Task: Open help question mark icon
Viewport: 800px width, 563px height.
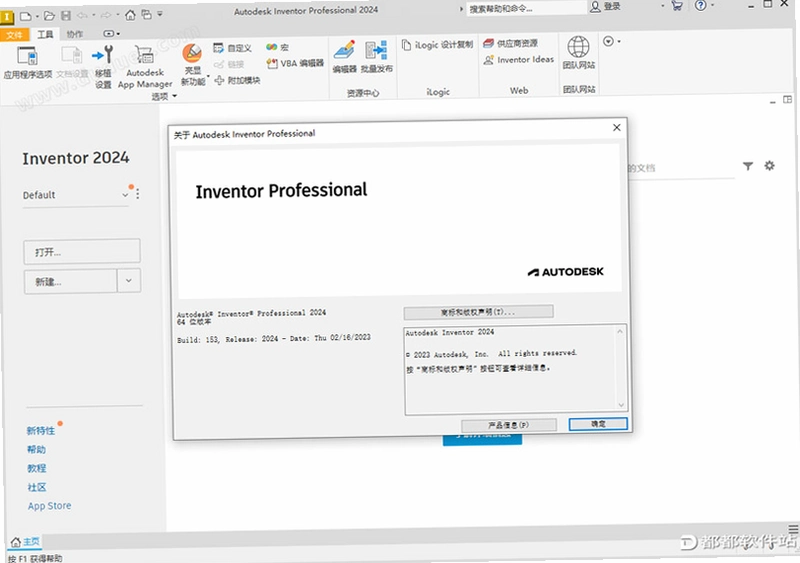Action: pyautogui.click(x=701, y=6)
